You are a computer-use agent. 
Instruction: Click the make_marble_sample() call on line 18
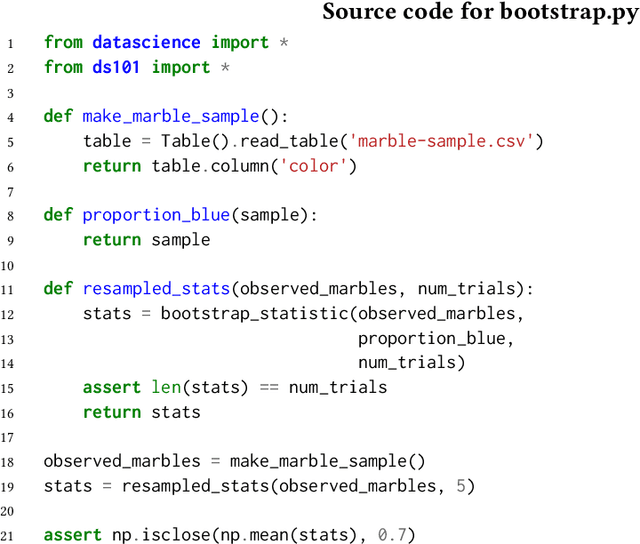point(327,461)
